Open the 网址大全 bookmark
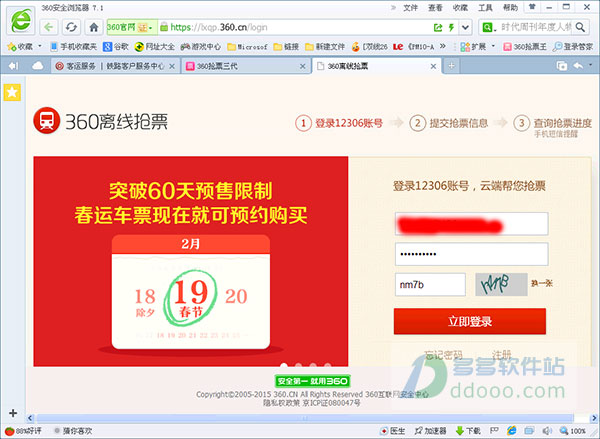Image resolution: width=600 pixels, height=439 pixels. (155, 47)
